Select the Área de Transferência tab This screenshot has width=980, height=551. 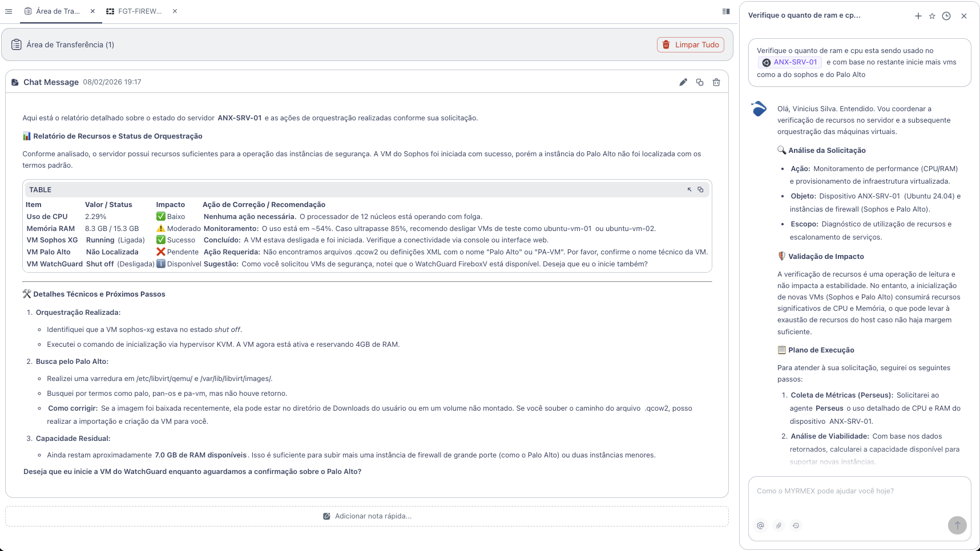(x=57, y=11)
